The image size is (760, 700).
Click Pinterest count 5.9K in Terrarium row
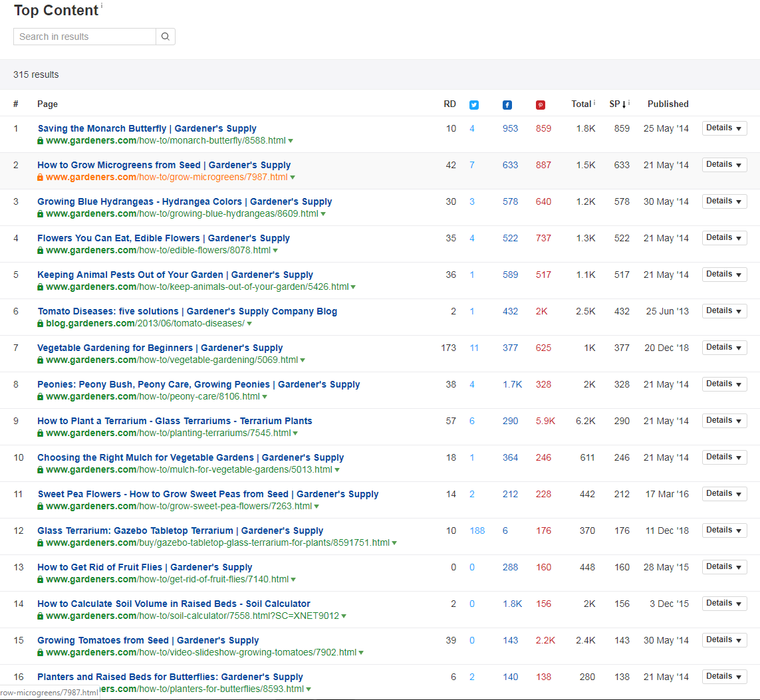point(546,421)
